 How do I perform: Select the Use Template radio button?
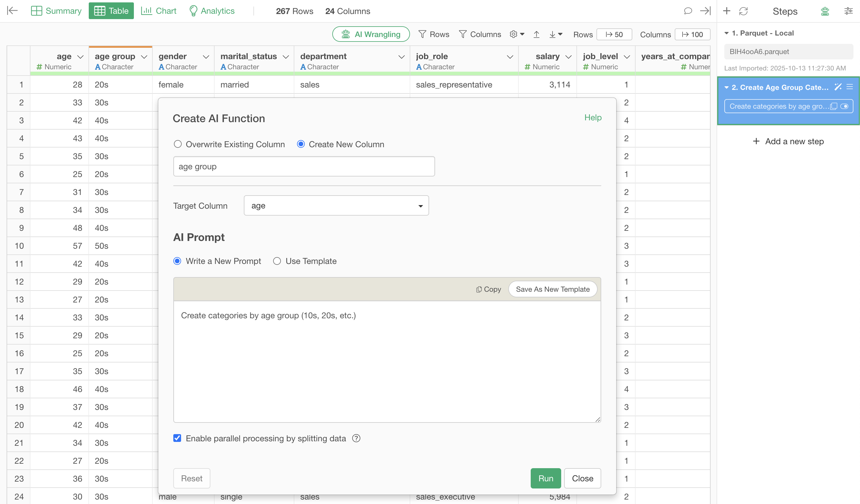coord(277,261)
